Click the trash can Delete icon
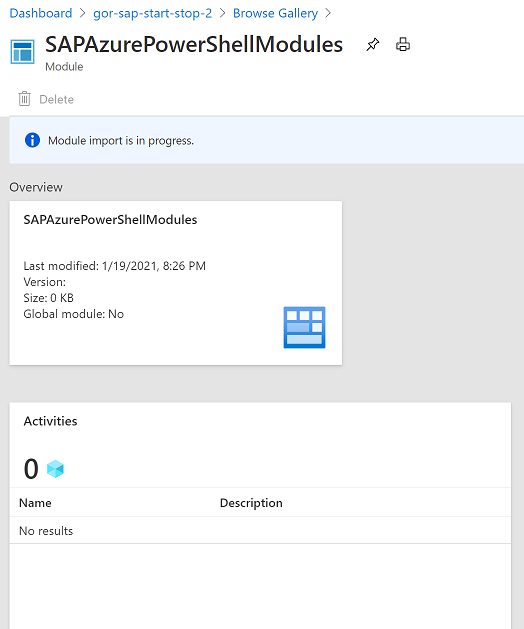This screenshot has width=524, height=629. click(x=24, y=99)
